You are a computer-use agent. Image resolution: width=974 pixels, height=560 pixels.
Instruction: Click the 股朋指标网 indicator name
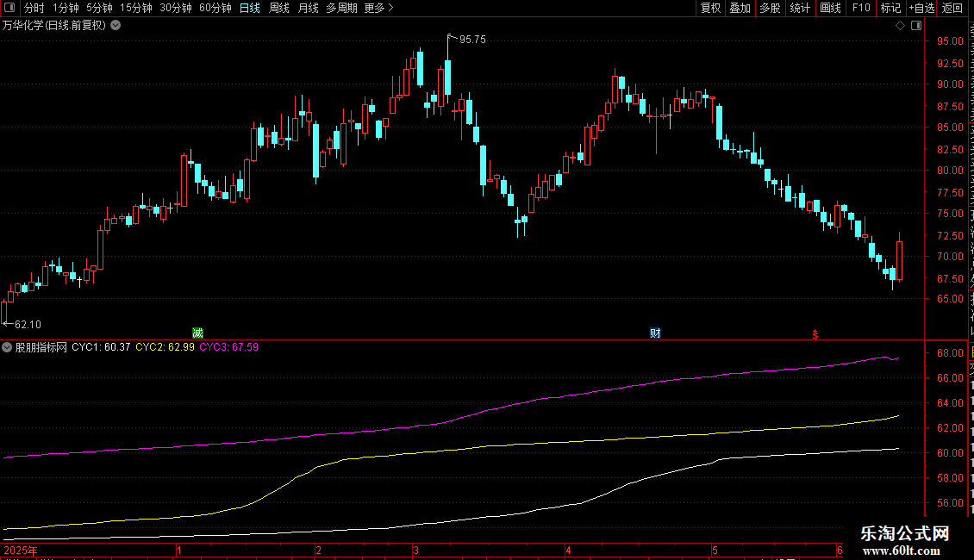pyautogui.click(x=41, y=347)
